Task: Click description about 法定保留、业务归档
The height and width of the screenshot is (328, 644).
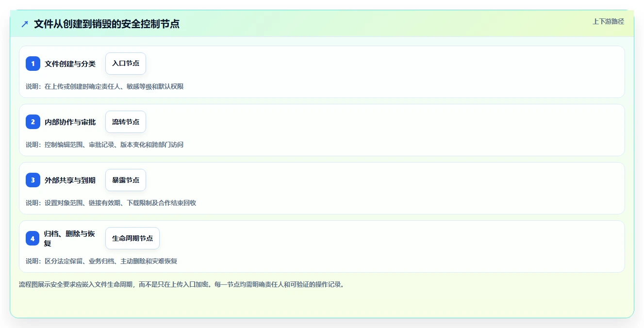Action: pyautogui.click(x=101, y=261)
